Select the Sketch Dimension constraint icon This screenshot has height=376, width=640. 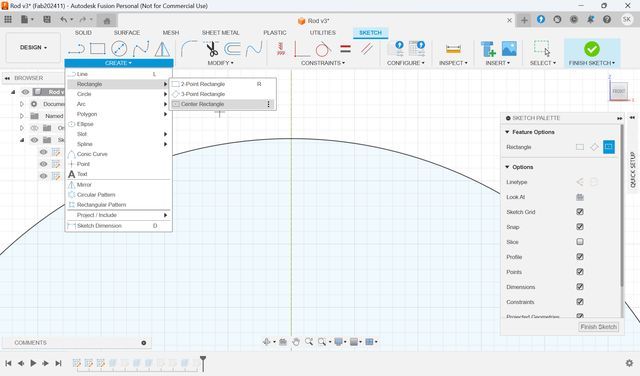[x=281, y=49]
